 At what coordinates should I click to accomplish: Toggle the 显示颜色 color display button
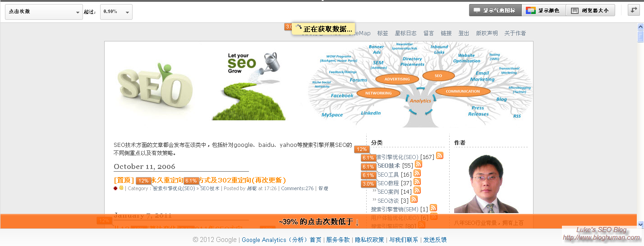[x=543, y=10]
